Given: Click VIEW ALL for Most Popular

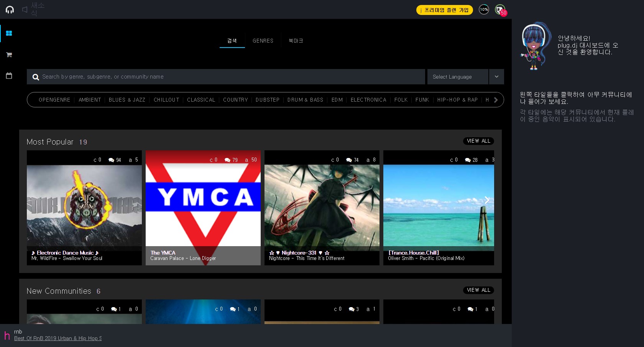Looking at the screenshot, I should pyautogui.click(x=478, y=141).
